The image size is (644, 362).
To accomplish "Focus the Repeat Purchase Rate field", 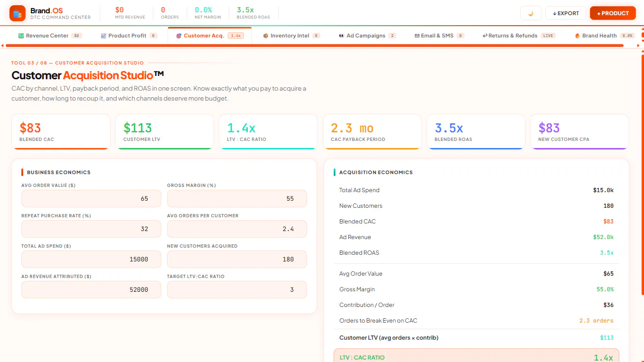I will 91,229.
